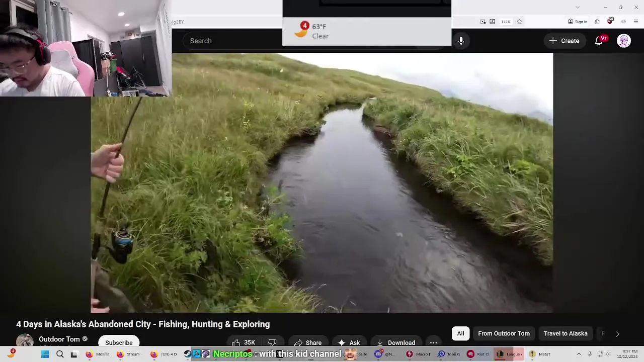This screenshot has width=644, height=362.
Task: Open the weather widgets icon on the taskbar
Action: point(11,353)
